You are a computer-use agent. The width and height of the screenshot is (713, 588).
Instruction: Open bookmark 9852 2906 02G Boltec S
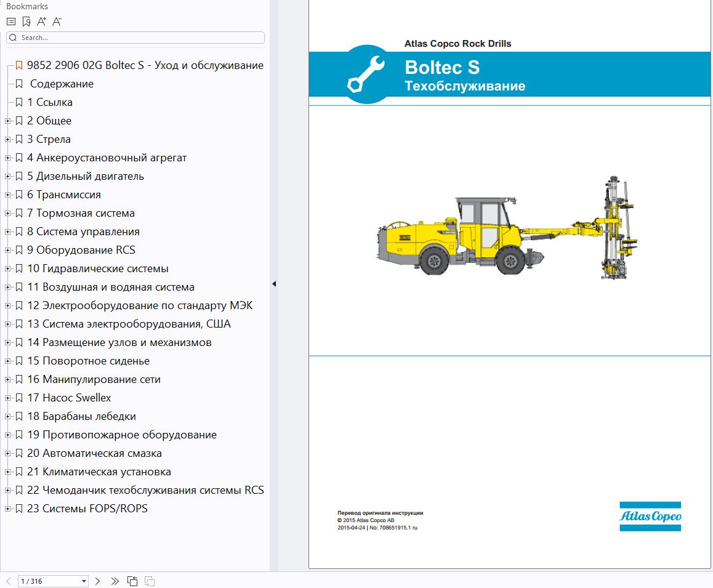[x=145, y=65]
